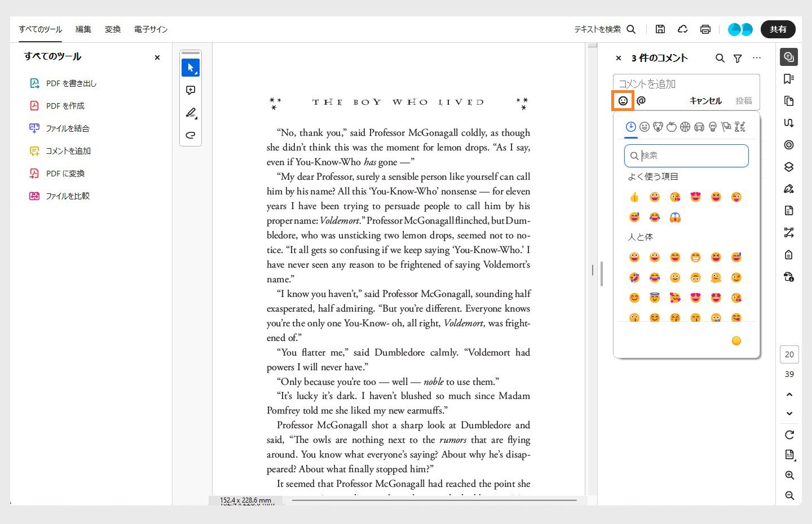Go to next page with down chevron
This screenshot has height=524, width=812.
pos(789,414)
